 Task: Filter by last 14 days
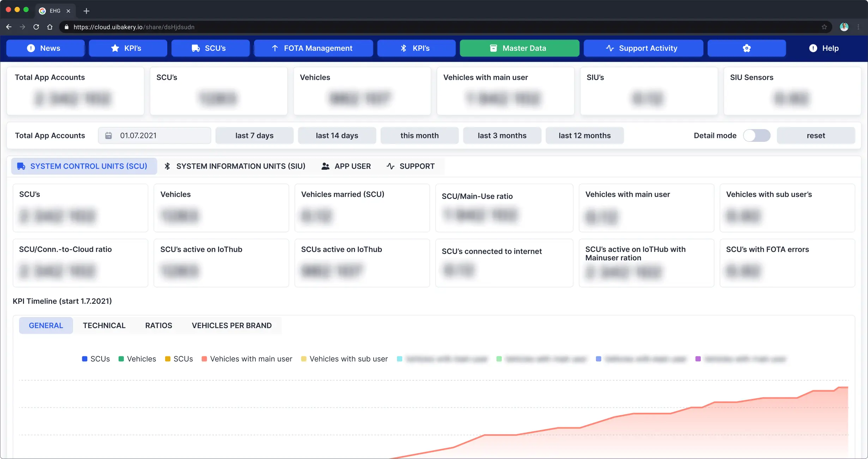click(x=337, y=135)
